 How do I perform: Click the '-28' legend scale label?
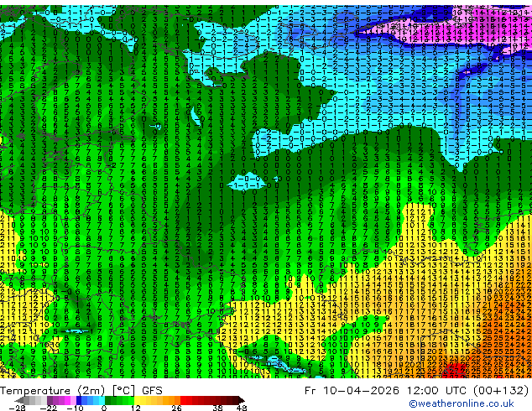[17, 408]
